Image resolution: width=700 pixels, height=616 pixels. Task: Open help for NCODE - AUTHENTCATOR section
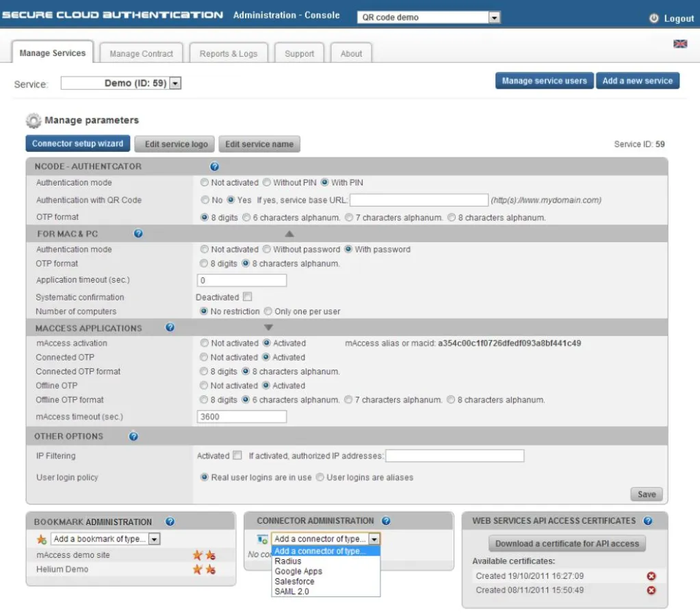(214, 166)
